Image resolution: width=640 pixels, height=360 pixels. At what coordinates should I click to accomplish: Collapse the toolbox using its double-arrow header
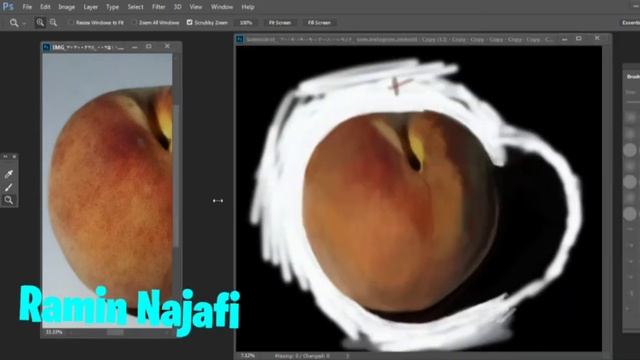coord(5,156)
